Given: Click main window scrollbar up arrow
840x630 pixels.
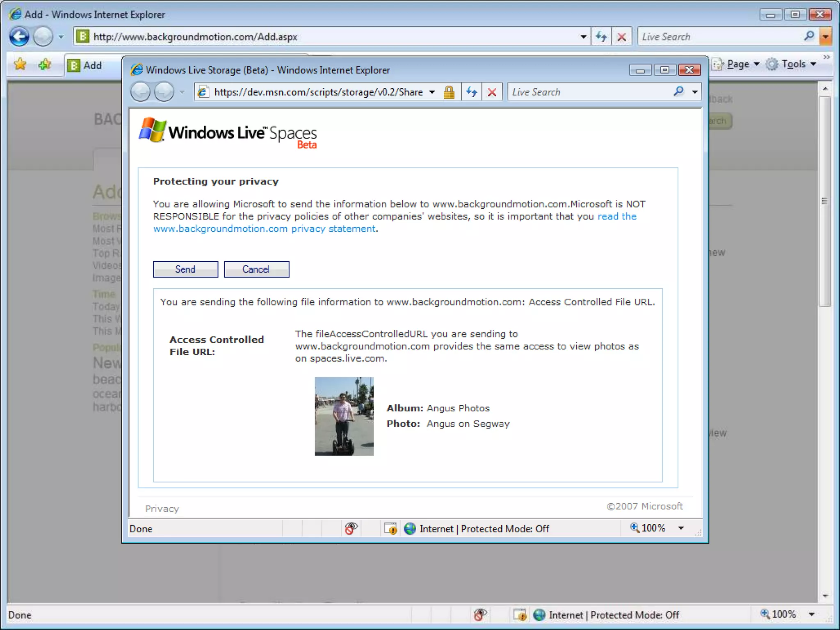Looking at the screenshot, I should 825,89.
